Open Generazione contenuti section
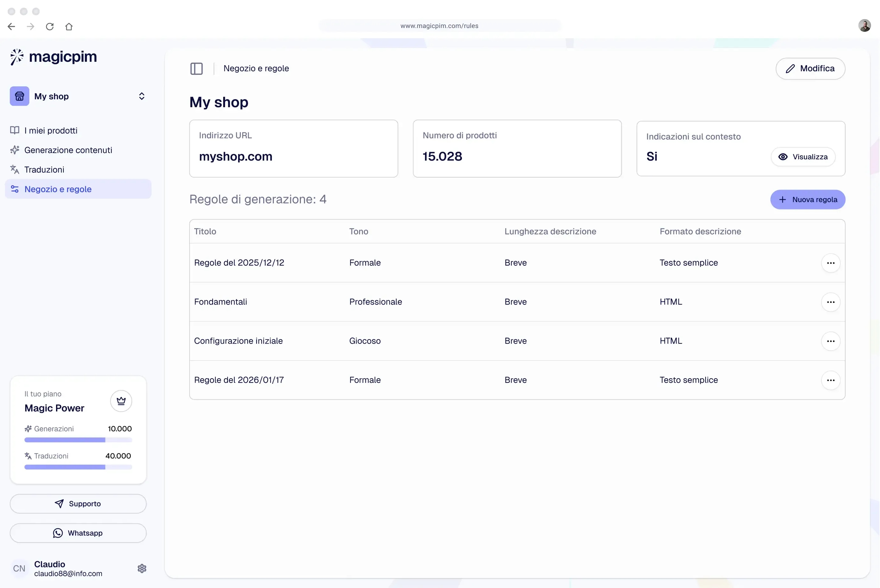The image size is (880, 588). pyautogui.click(x=68, y=150)
